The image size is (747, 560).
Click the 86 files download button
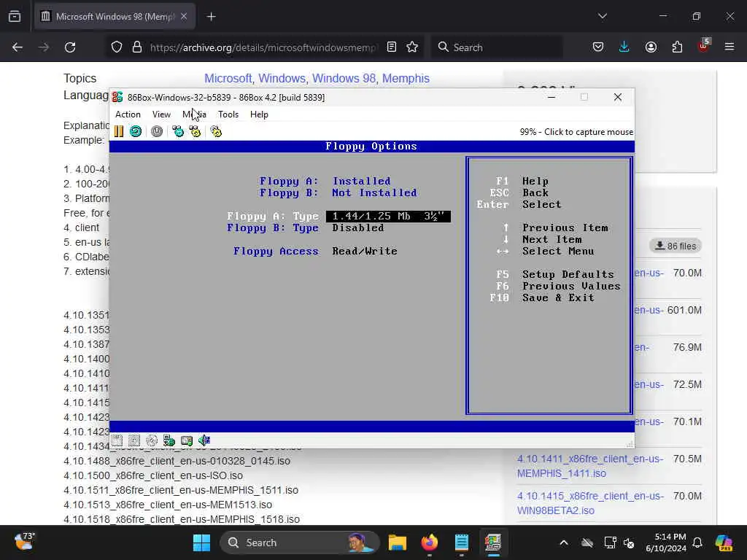[x=675, y=246]
